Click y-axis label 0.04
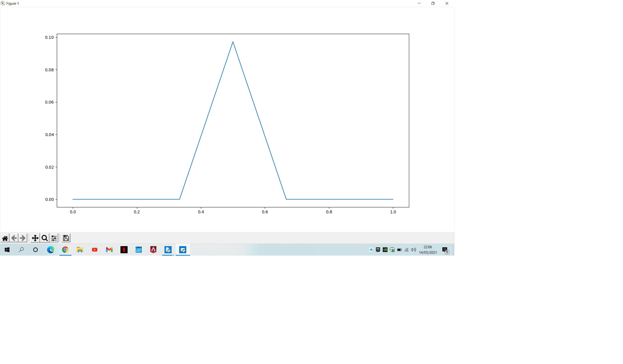 [49, 135]
